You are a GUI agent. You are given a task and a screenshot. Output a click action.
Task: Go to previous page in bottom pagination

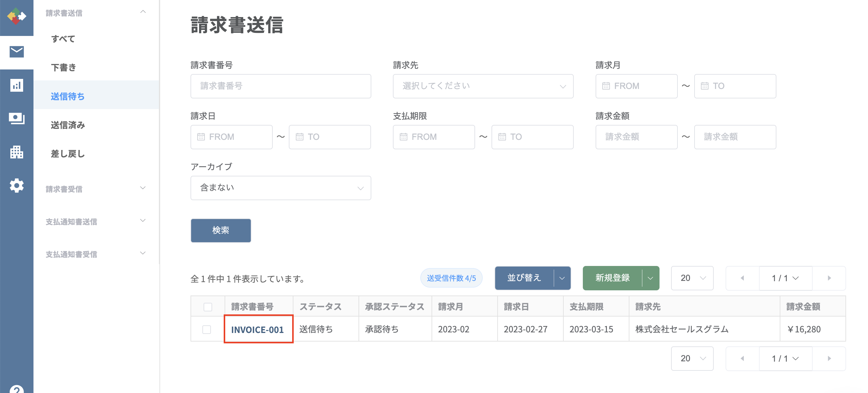point(742,358)
